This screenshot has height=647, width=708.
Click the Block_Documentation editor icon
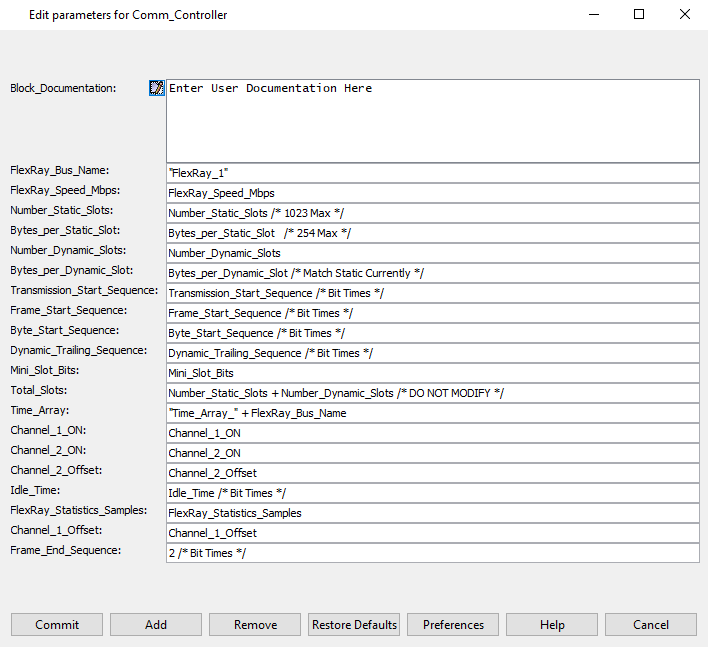(156, 88)
